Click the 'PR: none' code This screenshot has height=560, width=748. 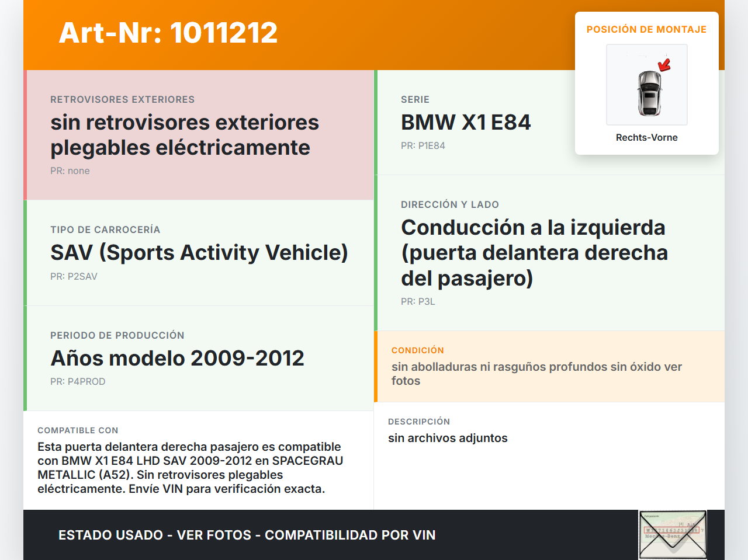[x=70, y=171]
